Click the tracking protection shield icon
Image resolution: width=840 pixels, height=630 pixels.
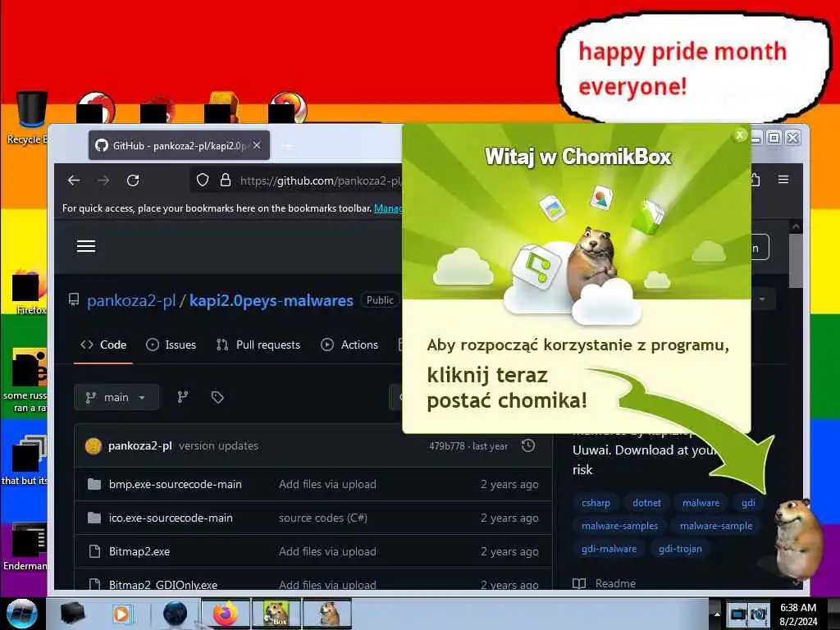[202, 180]
